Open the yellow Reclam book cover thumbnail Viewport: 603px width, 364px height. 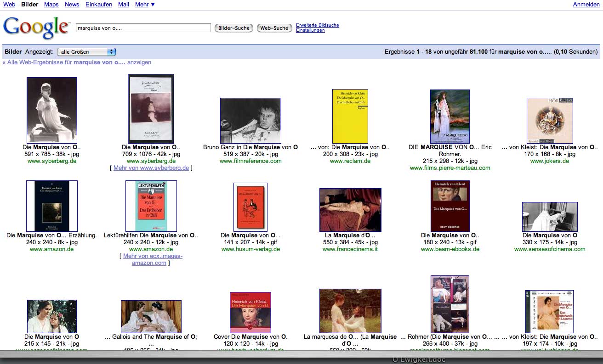[350, 116]
